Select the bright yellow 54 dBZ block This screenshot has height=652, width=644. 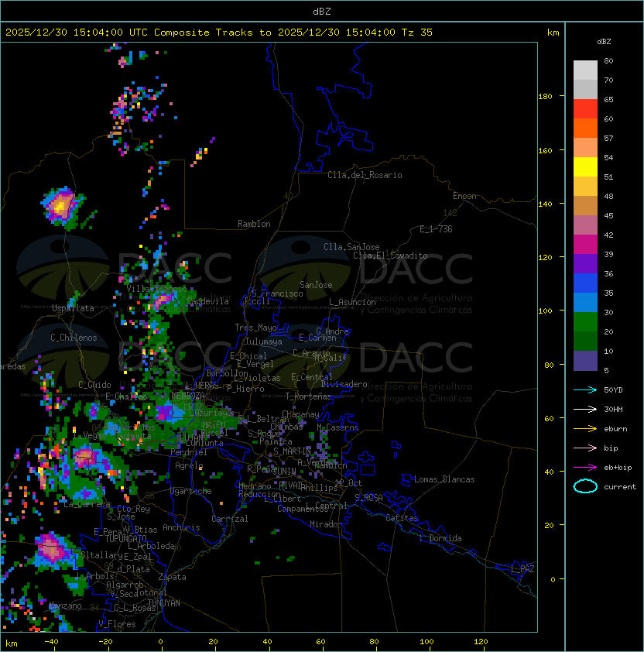click(x=585, y=166)
